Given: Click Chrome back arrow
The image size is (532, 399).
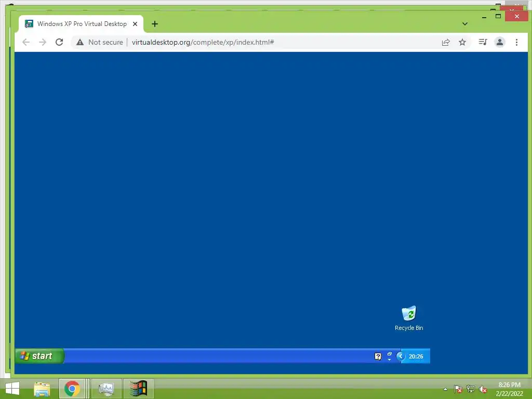Looking at the screenshot, I should tap(26, 42).
